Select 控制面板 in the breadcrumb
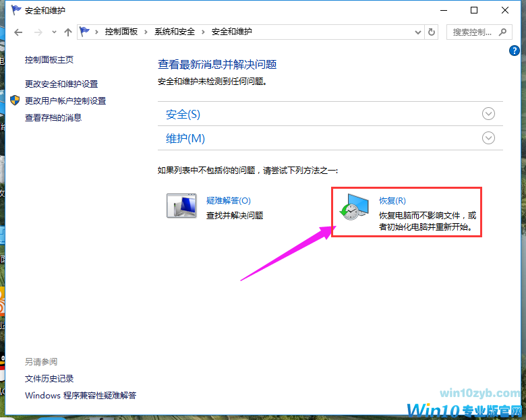 121,32
